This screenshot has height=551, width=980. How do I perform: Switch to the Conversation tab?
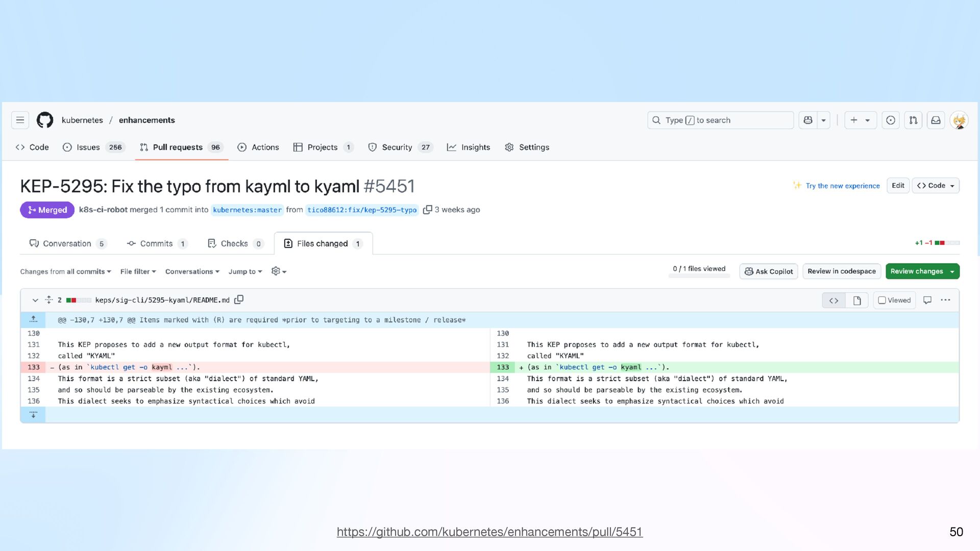(68, 244)
